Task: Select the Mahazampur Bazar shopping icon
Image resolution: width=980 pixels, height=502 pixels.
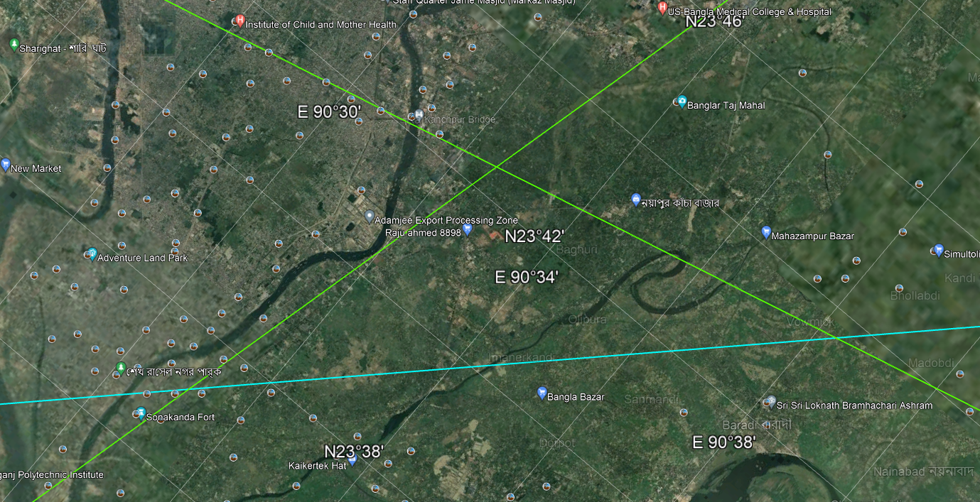Action: click(x=766, y=232)
